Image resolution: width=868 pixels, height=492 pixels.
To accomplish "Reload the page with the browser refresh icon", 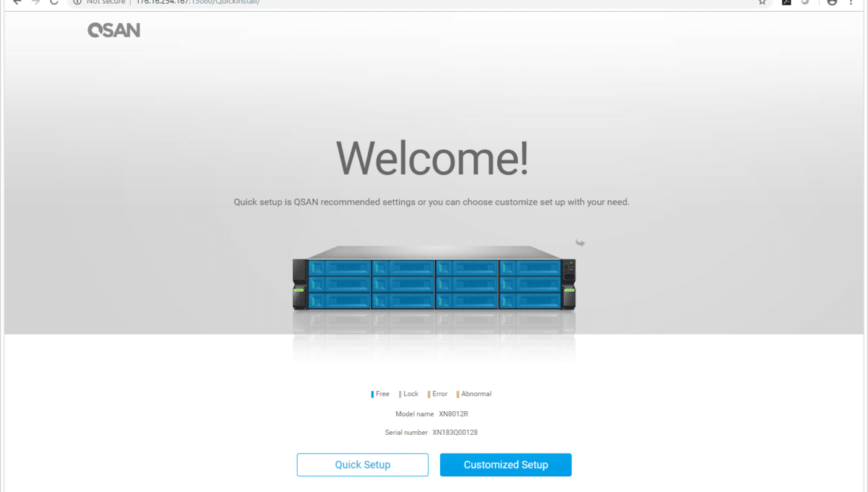I will (53, 2).
